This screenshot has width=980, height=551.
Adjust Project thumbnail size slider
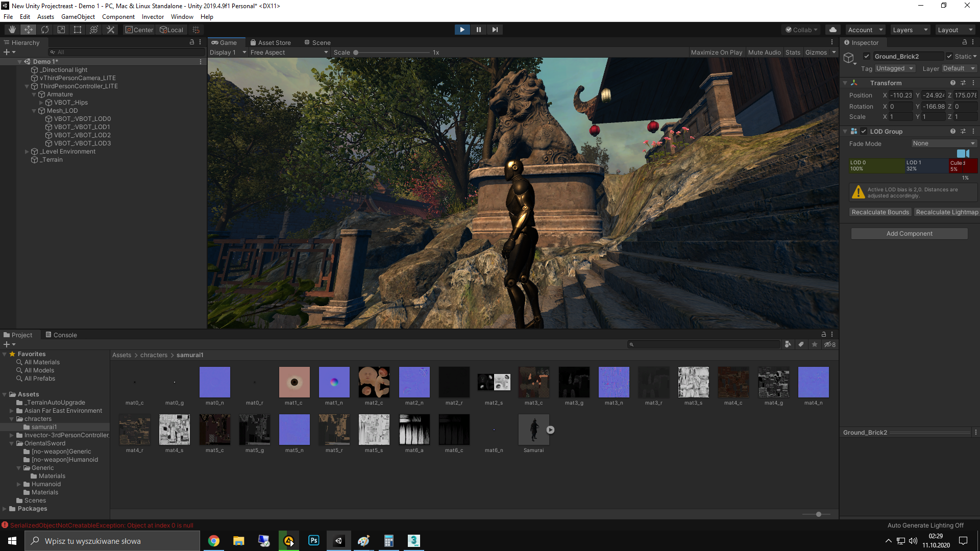[x=817, y=514]
